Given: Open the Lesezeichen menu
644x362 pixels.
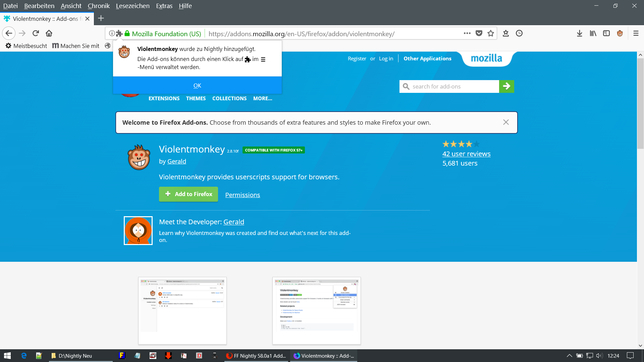Looking at the screenshot, I should [132, 6].
